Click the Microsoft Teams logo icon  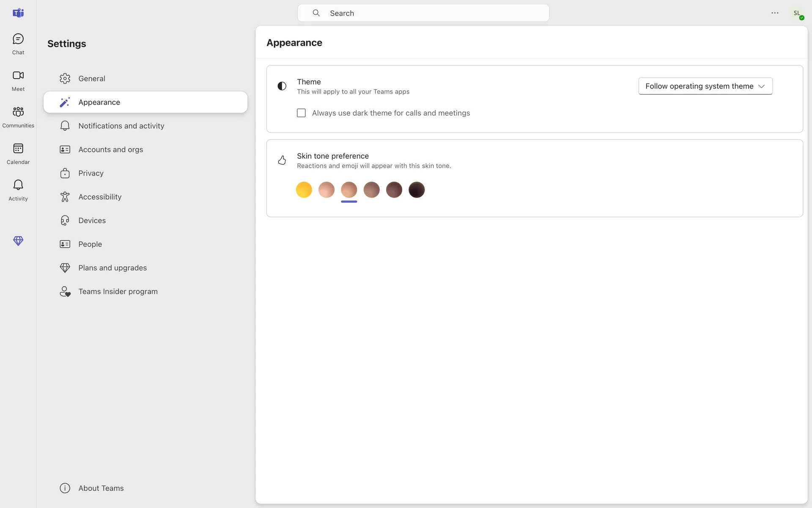click(x=18, y=13)
